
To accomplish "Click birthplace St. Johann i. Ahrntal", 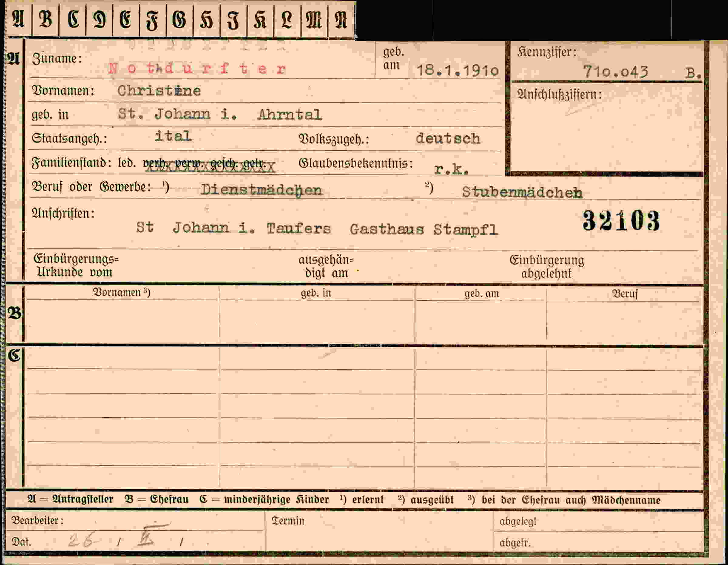I will pyautogui.click(x=220, y=114).
